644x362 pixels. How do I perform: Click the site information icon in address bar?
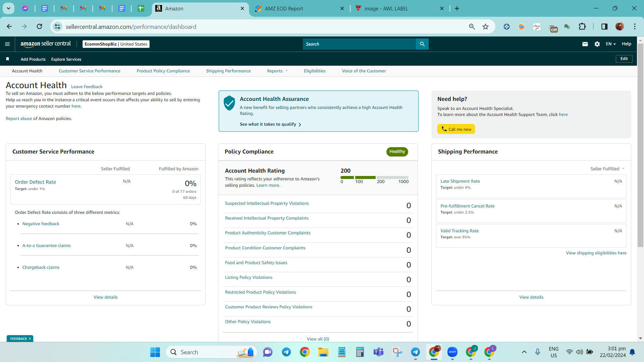57,26
